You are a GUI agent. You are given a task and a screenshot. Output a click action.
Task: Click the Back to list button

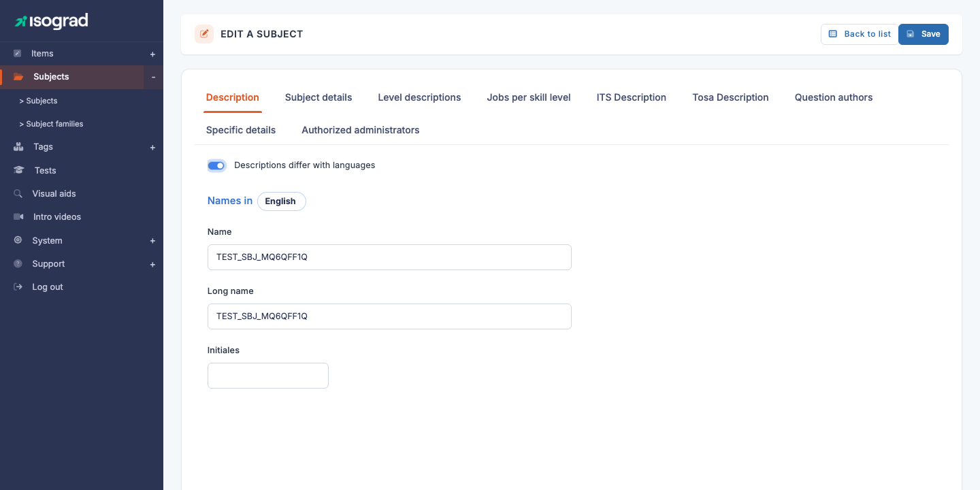pos(860,34)
